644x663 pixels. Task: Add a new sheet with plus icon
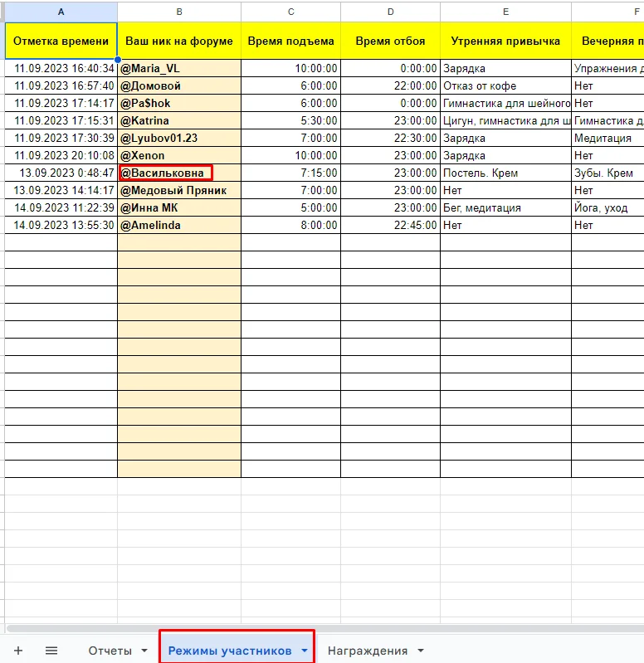(x=18, y=651)
